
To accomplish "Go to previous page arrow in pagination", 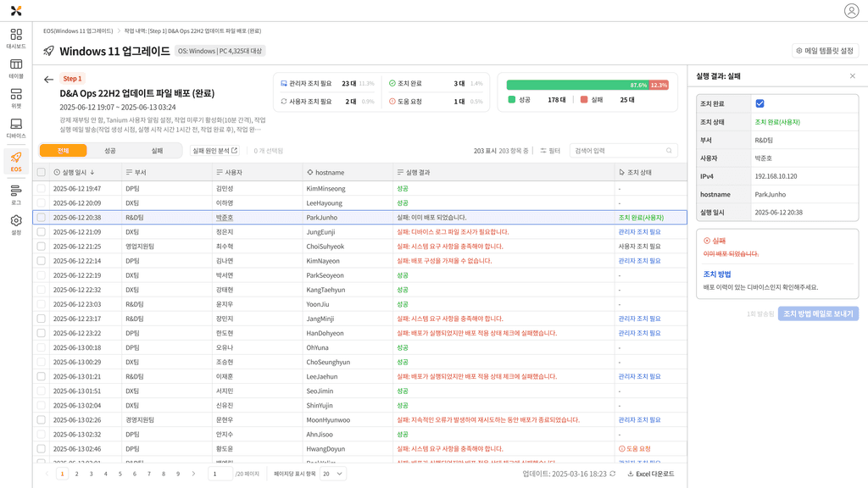I will click(47, 474).
